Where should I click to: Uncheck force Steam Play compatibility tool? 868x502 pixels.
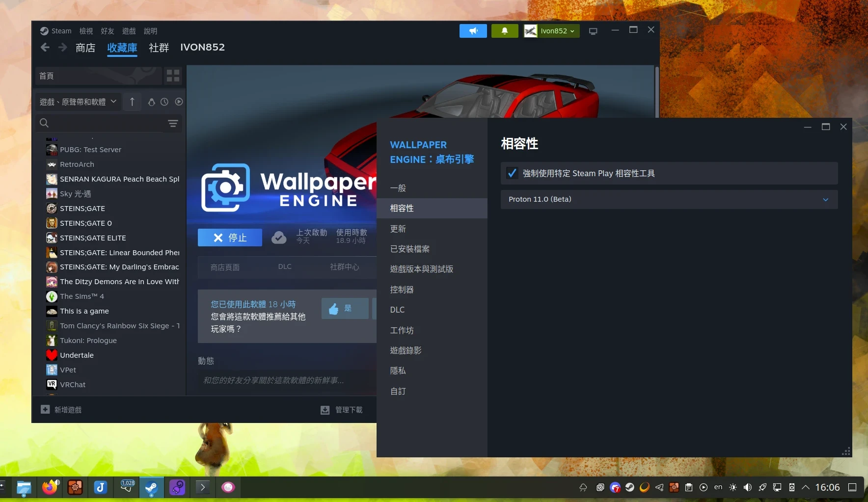coord(512,173)
